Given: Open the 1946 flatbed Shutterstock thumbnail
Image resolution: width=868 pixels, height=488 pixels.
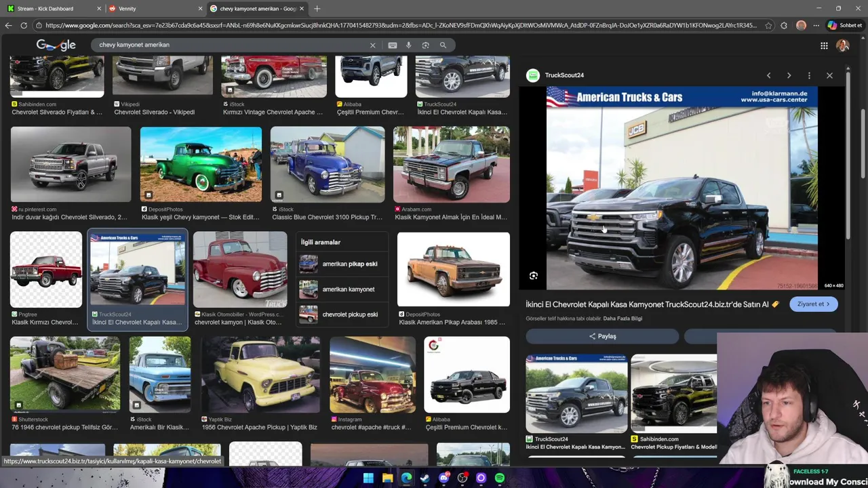Looking at the screenshot, I should point(65,375).
